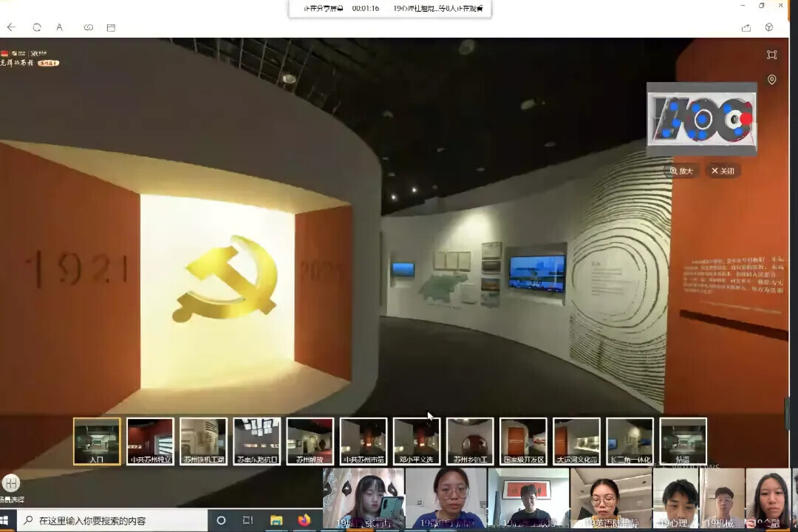The image size is (798, 532).
Task: Open the font size 'A' tool
Action: [x=60, y=27]
